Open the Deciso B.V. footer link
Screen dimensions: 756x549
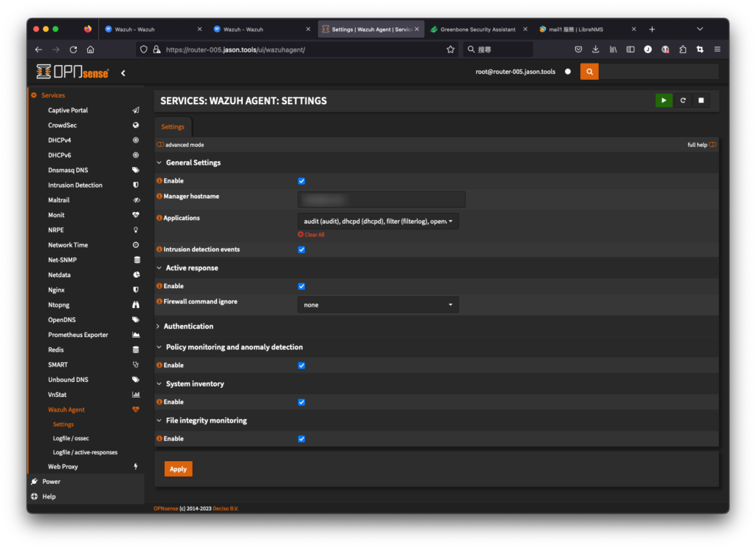[x=225, y=508]
